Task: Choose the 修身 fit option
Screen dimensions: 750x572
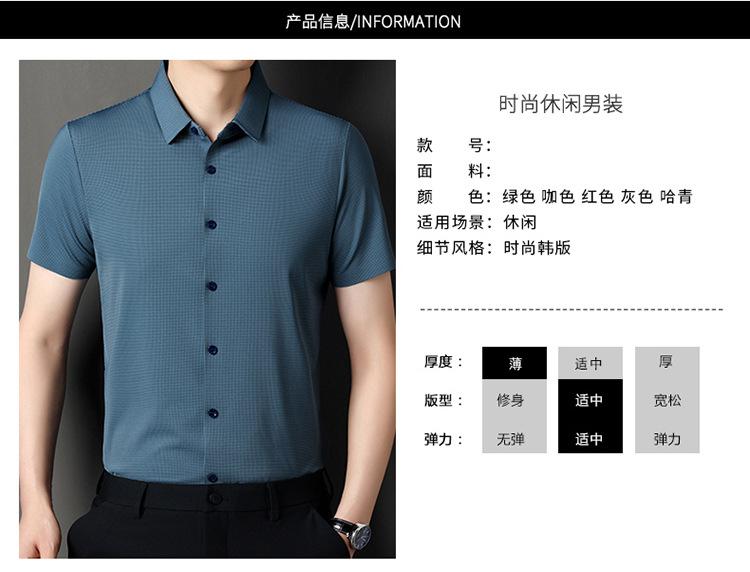Action: (514, 399)
